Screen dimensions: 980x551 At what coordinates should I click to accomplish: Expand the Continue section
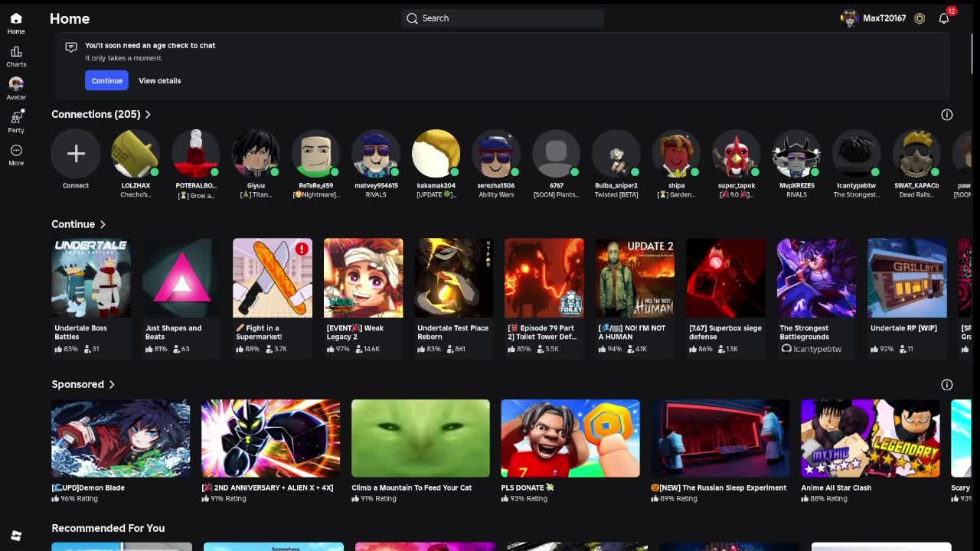click(78, 224)
